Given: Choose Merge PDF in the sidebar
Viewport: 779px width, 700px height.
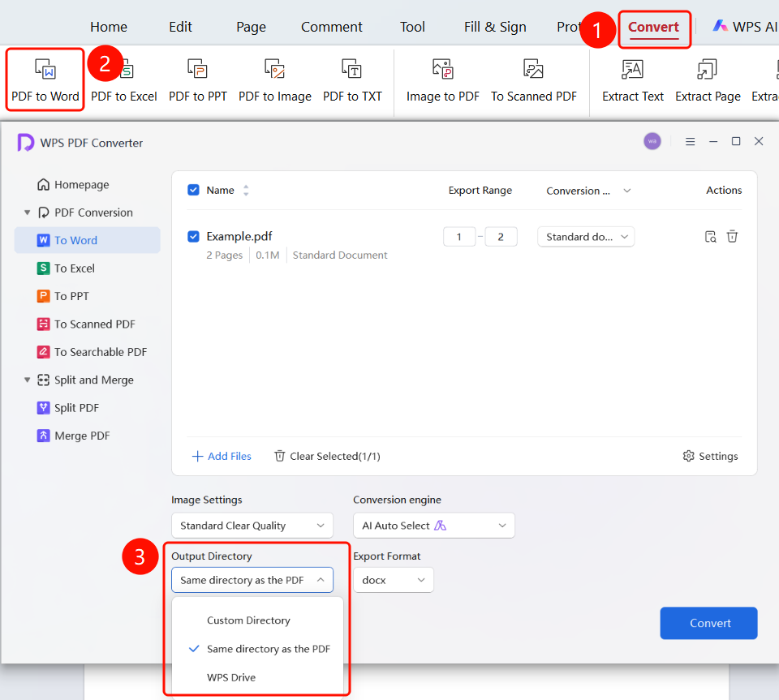Looking at the screenshot, I should coord(74,436).
